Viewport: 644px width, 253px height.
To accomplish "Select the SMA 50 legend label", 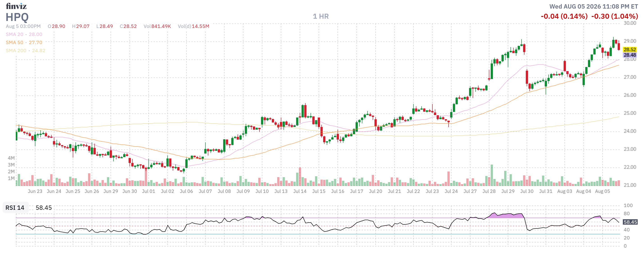I will 14,43.
